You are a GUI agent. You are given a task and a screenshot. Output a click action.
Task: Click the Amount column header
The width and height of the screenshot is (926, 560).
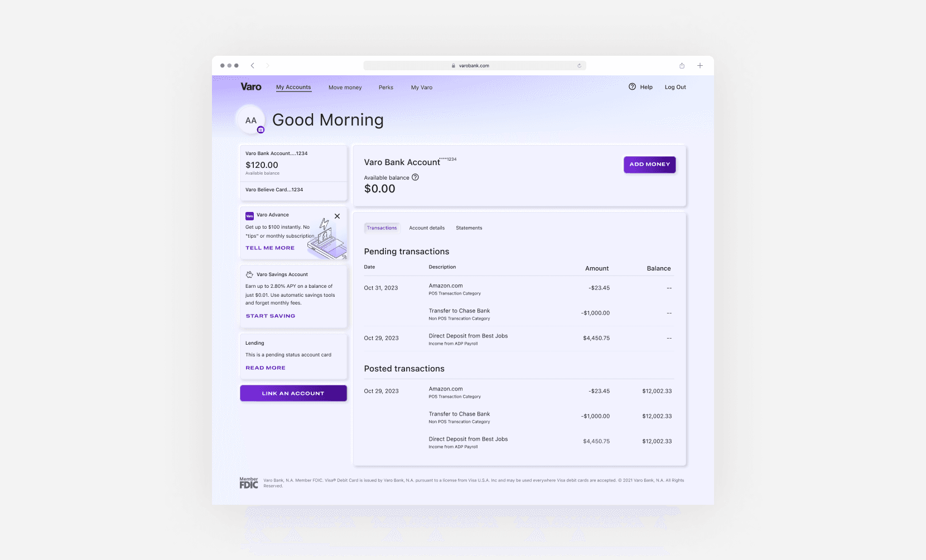tap(597, 268)
